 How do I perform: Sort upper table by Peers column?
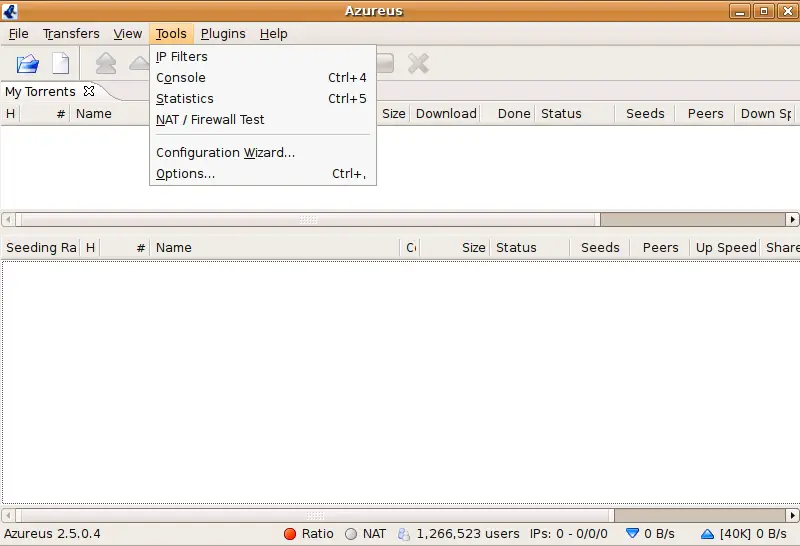click(705, 113)
